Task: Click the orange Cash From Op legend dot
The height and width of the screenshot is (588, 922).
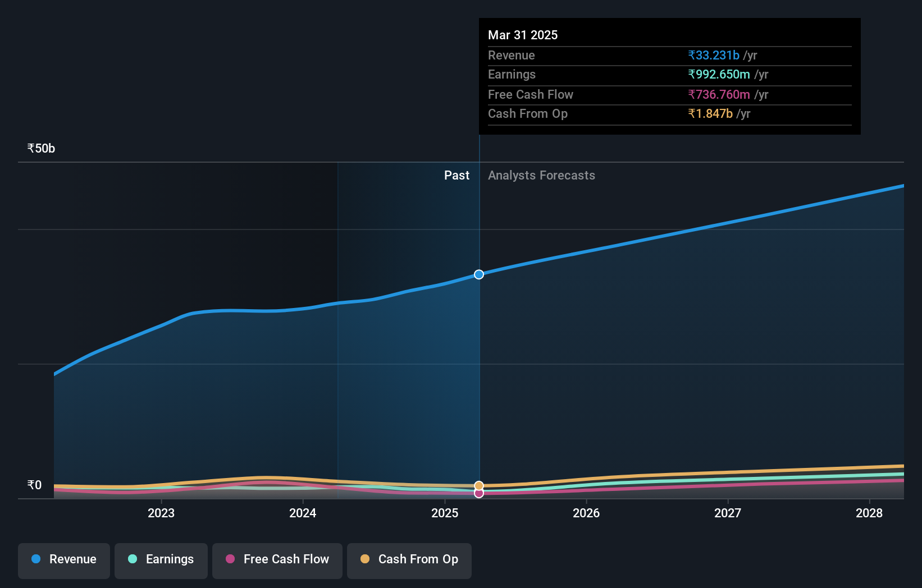Action: point(365,559)
